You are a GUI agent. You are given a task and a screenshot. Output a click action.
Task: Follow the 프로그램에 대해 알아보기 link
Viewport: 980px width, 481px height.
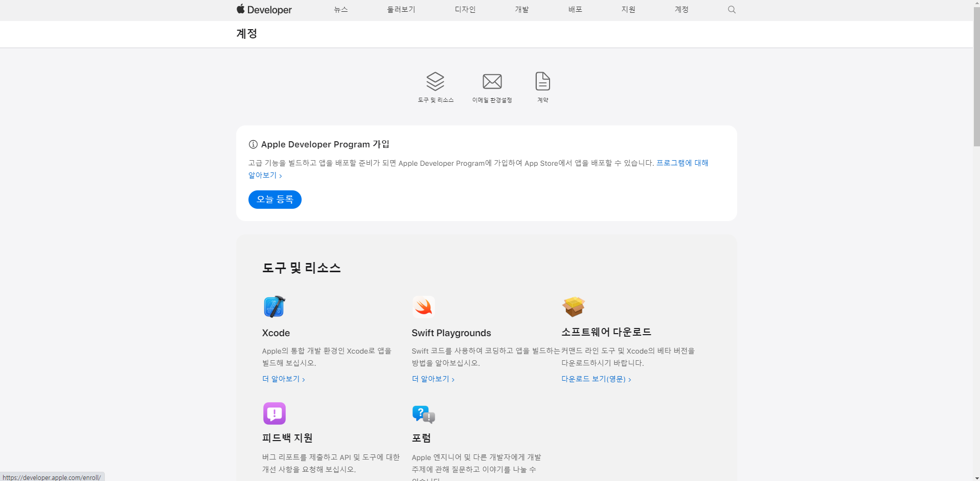coord(682,163)
